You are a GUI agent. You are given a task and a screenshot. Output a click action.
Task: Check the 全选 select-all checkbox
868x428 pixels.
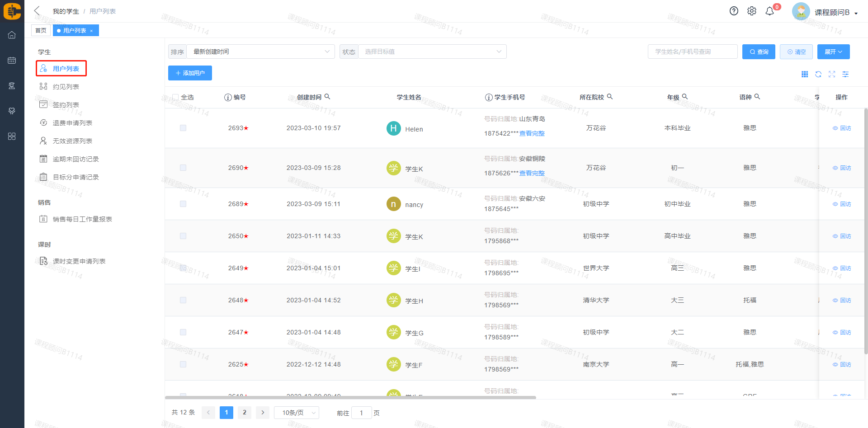point(175,97)
